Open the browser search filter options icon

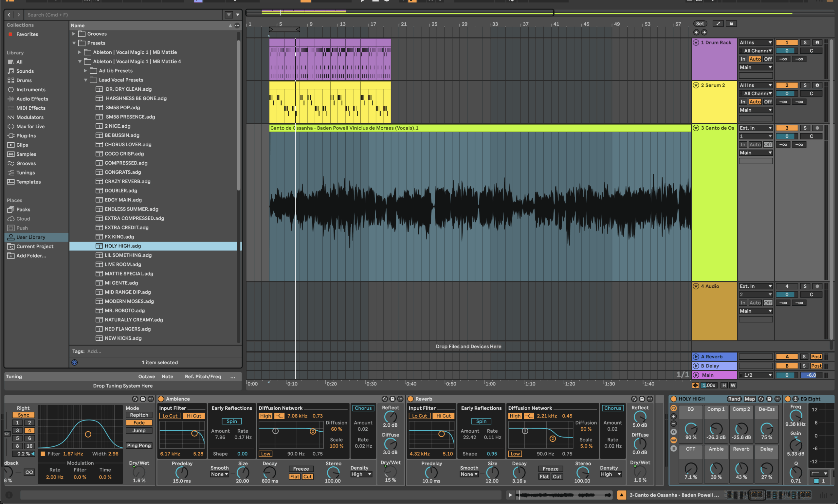229,15
